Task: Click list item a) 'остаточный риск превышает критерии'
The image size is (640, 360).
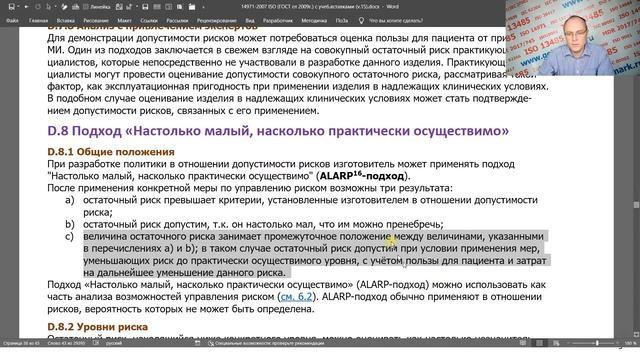Action: pos(310,206)
